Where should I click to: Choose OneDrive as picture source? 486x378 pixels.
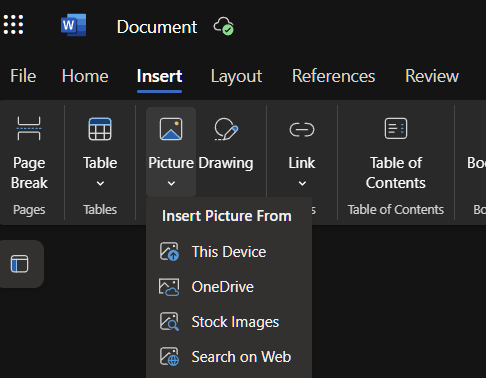[229, 287]
